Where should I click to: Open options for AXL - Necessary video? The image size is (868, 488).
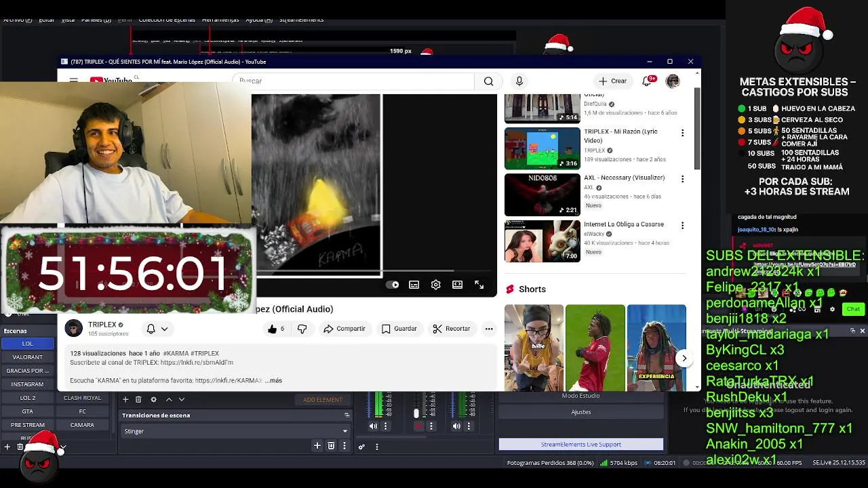point(682,179)
